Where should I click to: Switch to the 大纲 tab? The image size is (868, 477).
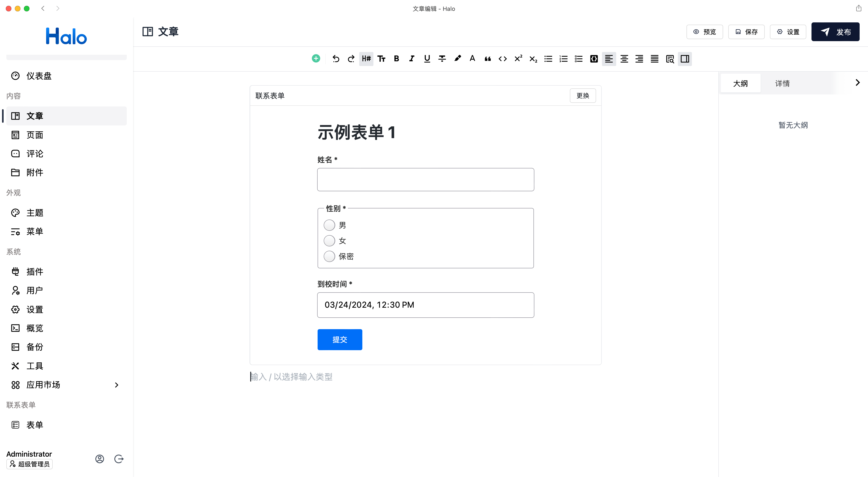click(740, 83)
